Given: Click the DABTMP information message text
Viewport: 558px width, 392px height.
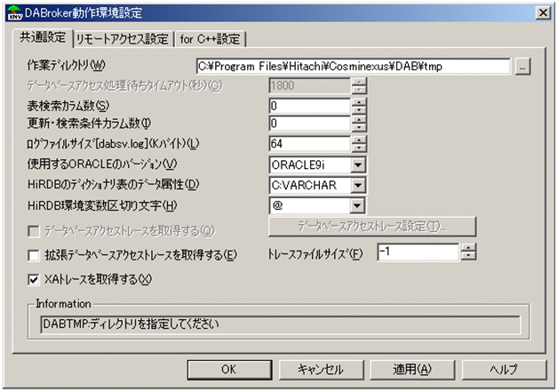Looking at the screenshot, I should point(131,324).
